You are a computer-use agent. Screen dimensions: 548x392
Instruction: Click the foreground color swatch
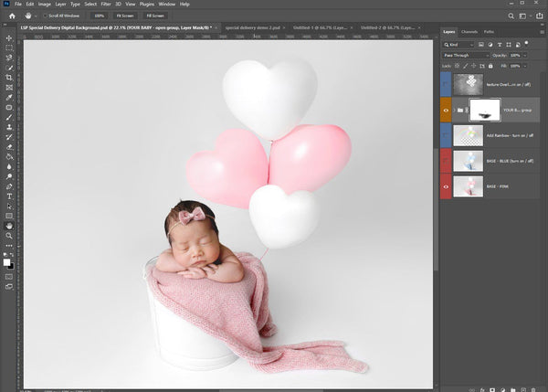(x=7, y=261)
